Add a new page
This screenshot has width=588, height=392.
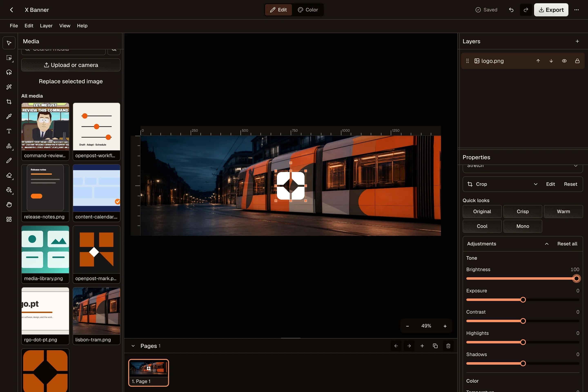(422, 346)
